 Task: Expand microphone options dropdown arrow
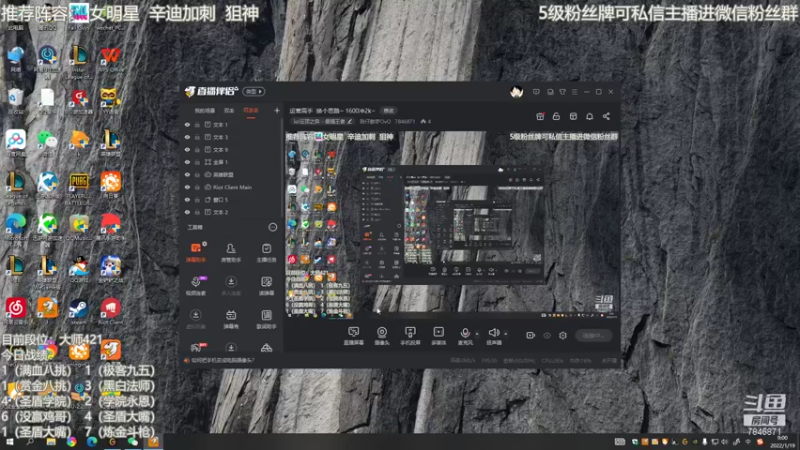coord(477,334)
